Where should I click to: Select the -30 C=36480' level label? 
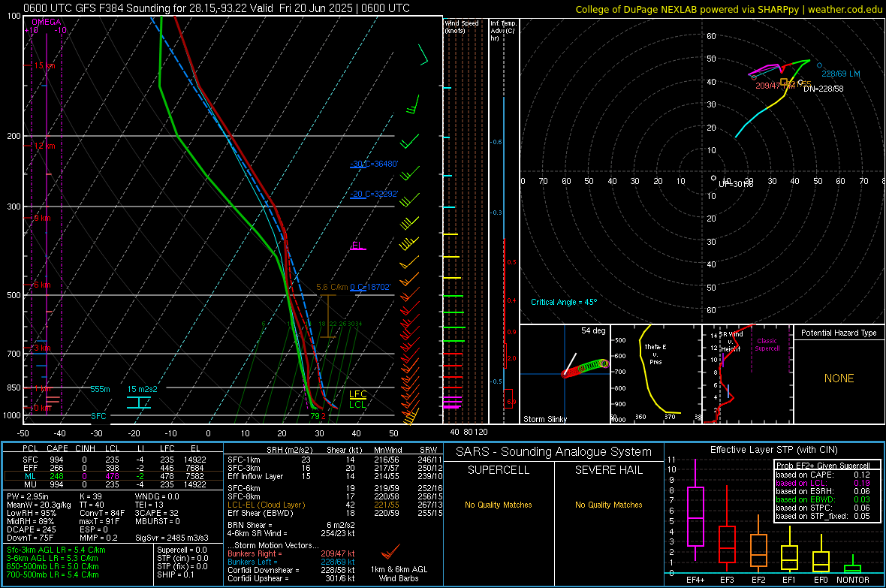tap(374, 164)
